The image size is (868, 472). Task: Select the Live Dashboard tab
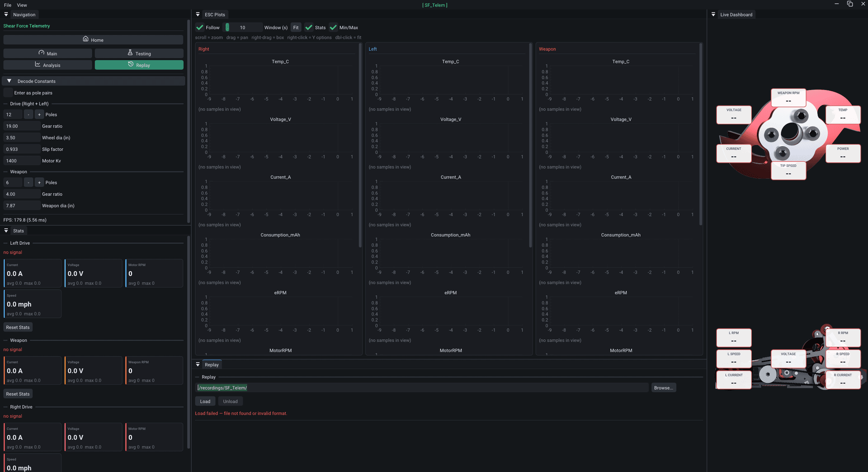pyautogui.click(x=736, y=14)
